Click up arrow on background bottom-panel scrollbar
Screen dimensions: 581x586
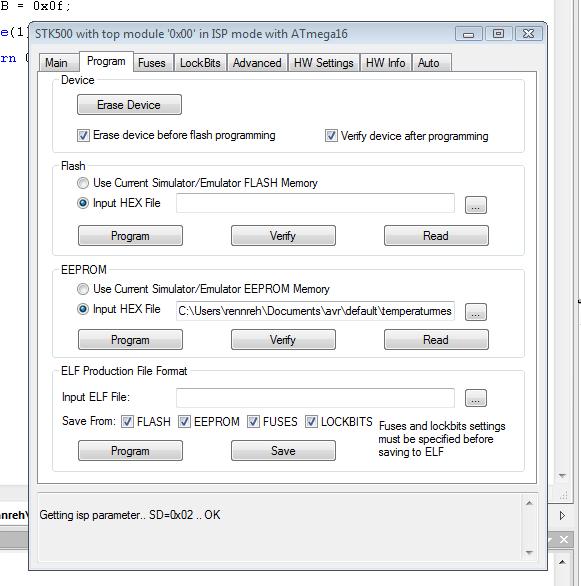pos(563,562)
